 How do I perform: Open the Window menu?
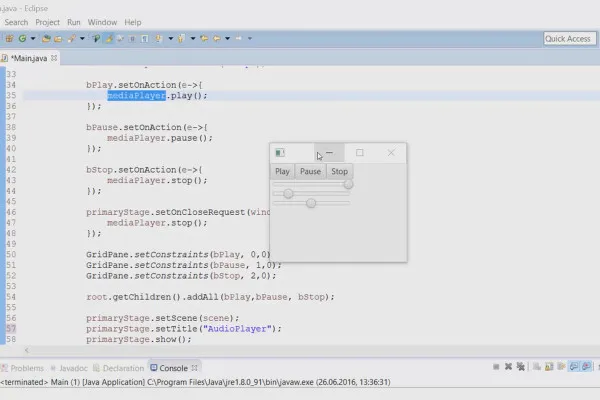(x=102, y=22)
